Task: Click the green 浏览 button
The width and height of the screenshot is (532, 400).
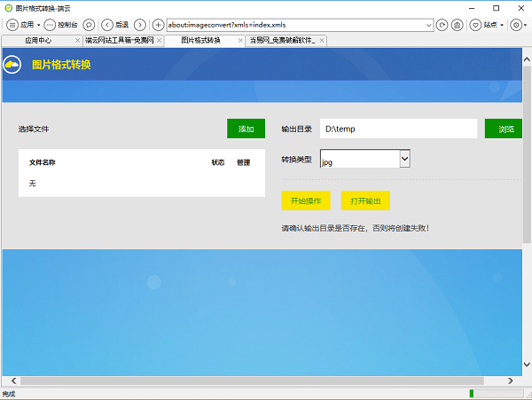Action: pos(505,129)
